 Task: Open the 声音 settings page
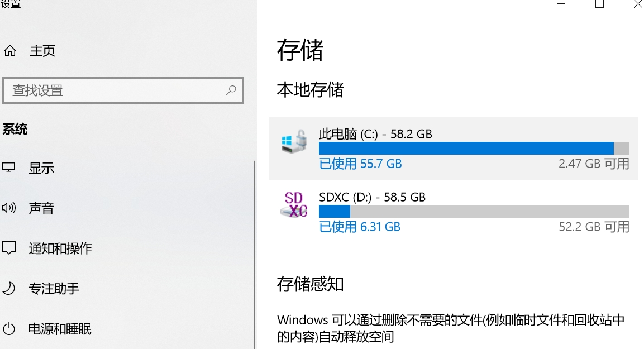[42, 208]
